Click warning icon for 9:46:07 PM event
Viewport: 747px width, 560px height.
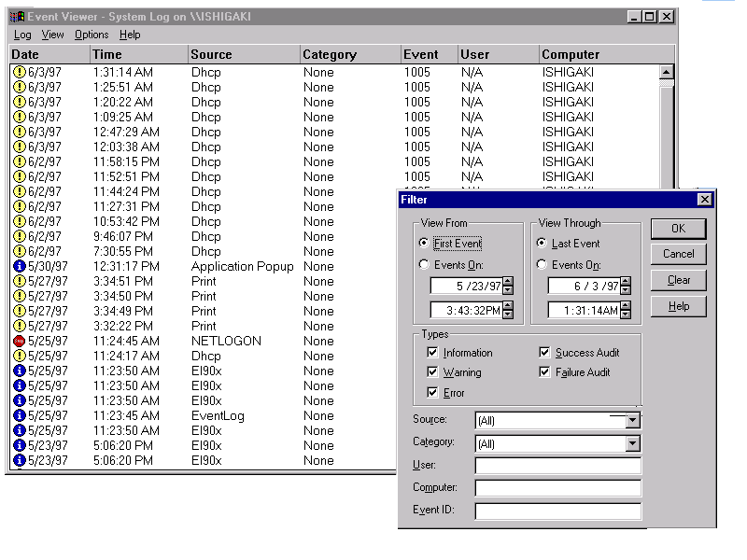19,237
